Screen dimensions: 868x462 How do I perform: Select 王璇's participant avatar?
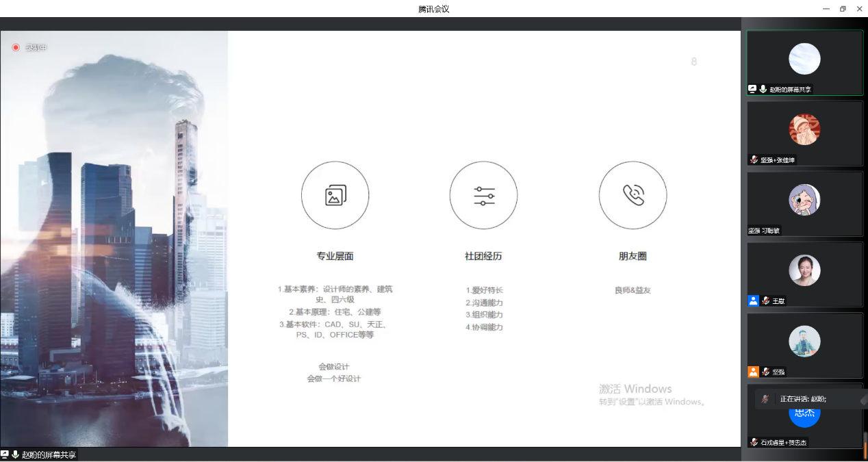[804, 270]
